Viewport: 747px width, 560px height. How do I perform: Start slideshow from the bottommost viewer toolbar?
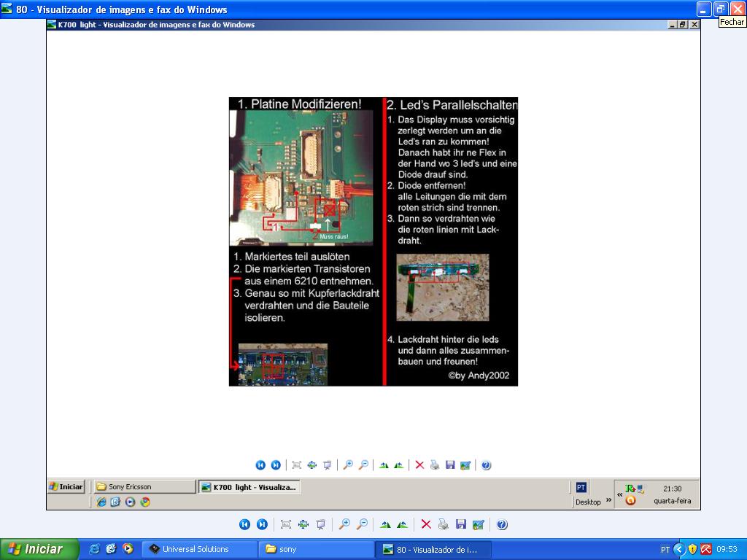(x=320, y=524)
